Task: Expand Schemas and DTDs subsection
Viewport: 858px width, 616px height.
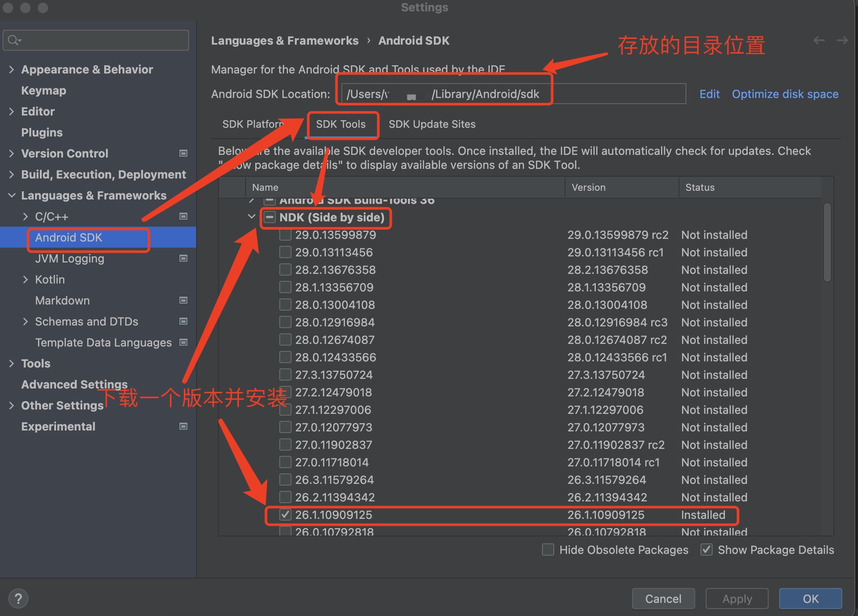Action: click(25, 321)
